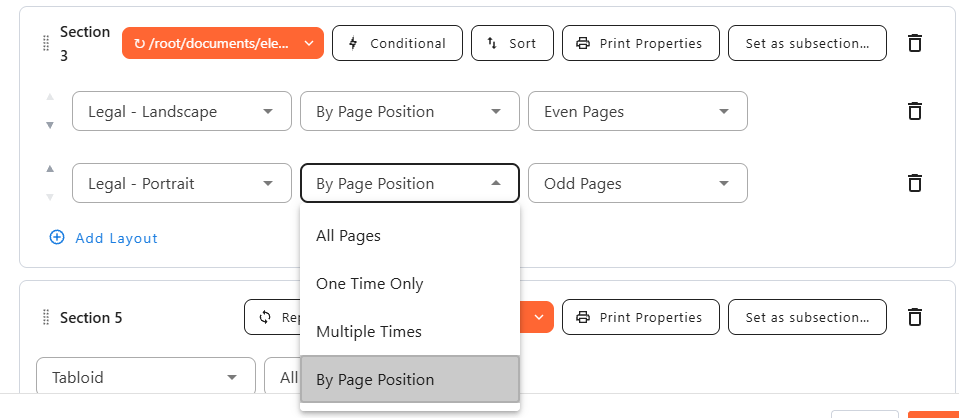The image size is (959, 418).
Task: Select All Pages from the dropdown list
Action: tap(410, 236)
